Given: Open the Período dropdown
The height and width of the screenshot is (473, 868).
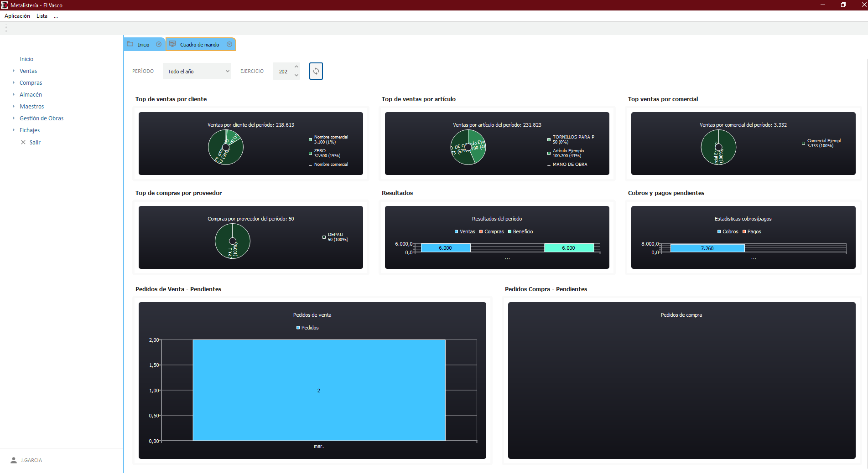Looking at the screenshot, I should pos(197,71).
